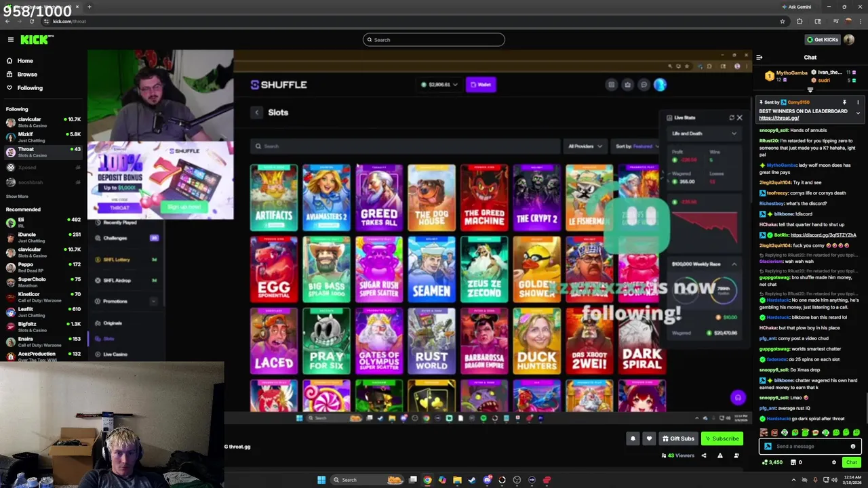Open Sort by Featured dropdown
The image size is (868, 488).
pos(636,146)
